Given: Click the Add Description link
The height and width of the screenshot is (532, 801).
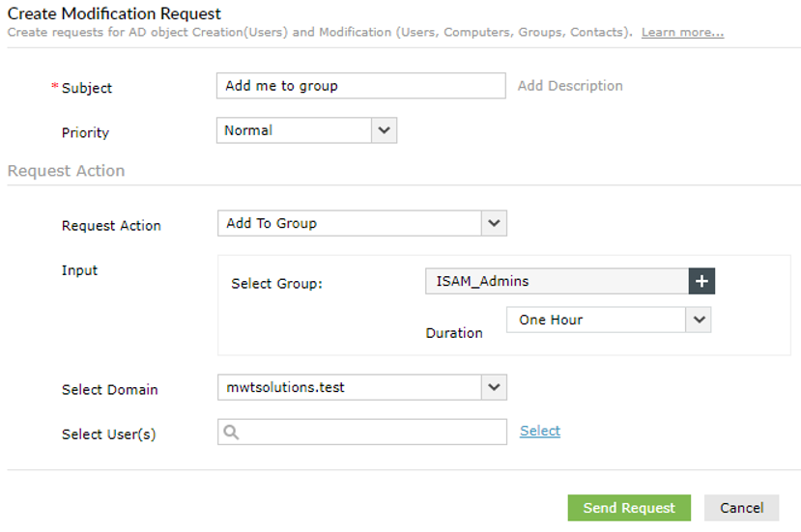Looking at the screenshot, I should (x=570, y=86).
